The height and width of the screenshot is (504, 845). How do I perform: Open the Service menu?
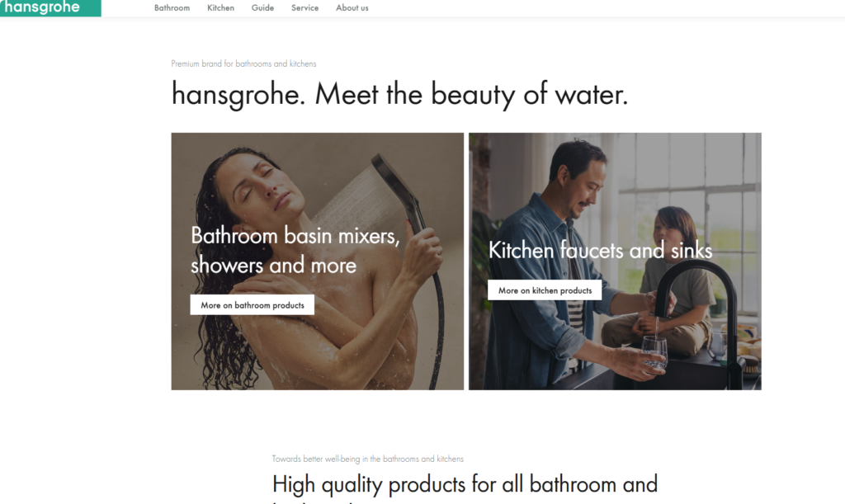click(305, 8)
